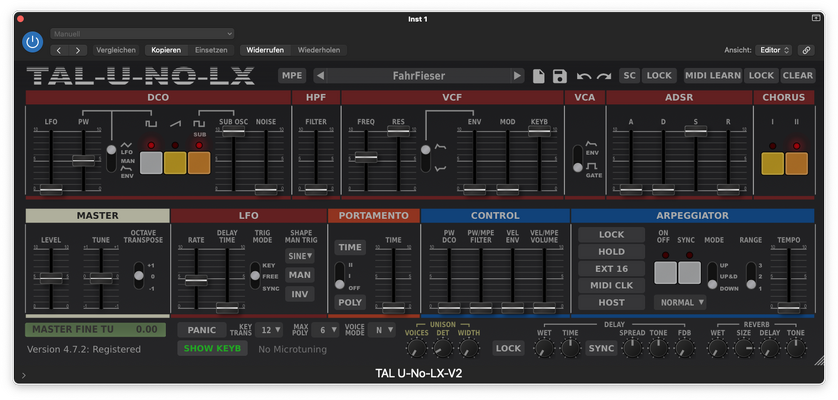Flip the arpeggiator MODE UP/DOWN switch
This screenshot has height=400, width=838.
(x=712, y=275)
